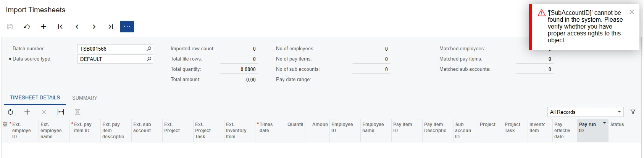Click the Matched sub accounts value
This screenshot has height=158, width=644.
pos(534,69)
